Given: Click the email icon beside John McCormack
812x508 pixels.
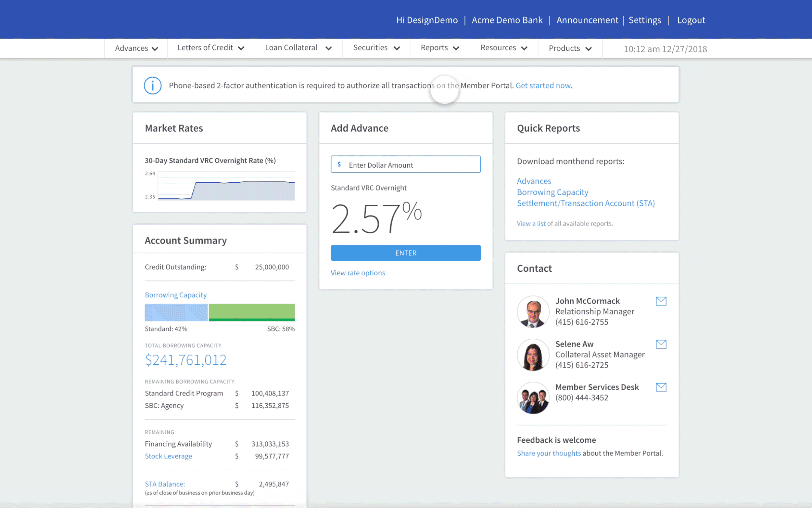Looking at the screenshot, I should pos(661,301).
